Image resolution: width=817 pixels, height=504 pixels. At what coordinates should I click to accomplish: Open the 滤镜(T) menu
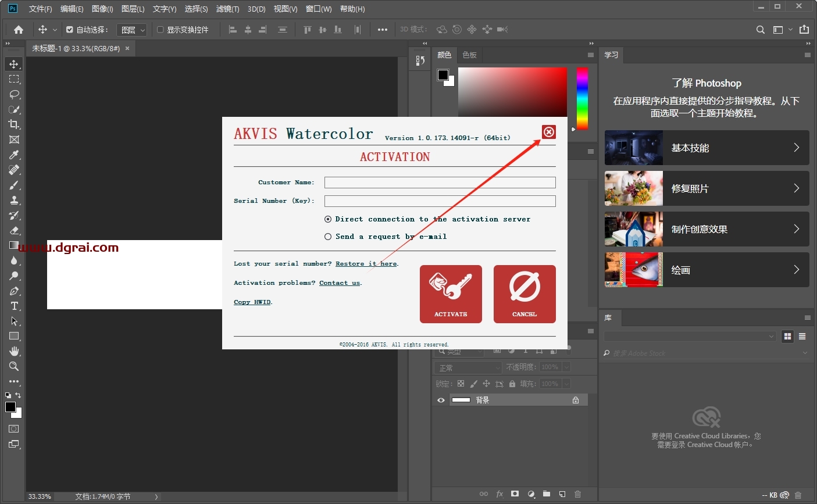[x=227, y=9]
